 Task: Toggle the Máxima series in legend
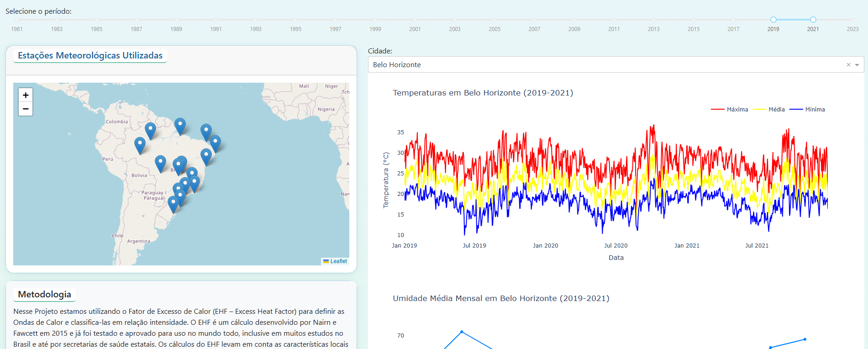730,110
